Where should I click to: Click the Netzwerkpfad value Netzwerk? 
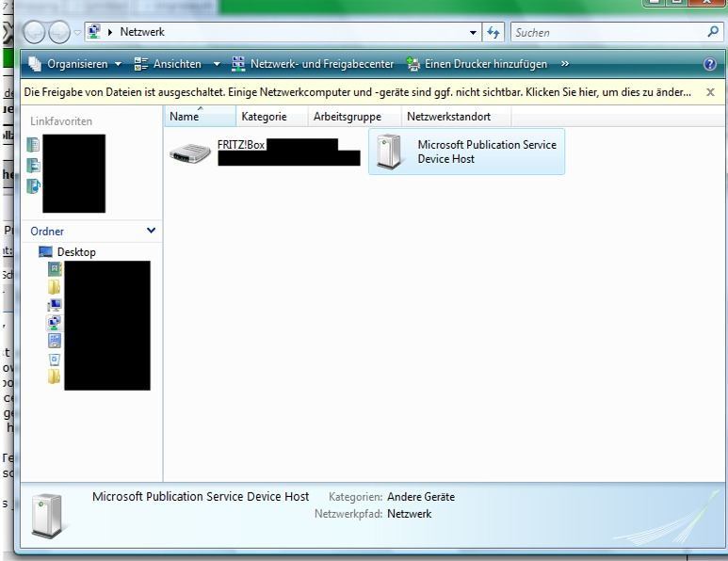coord(410,514)
